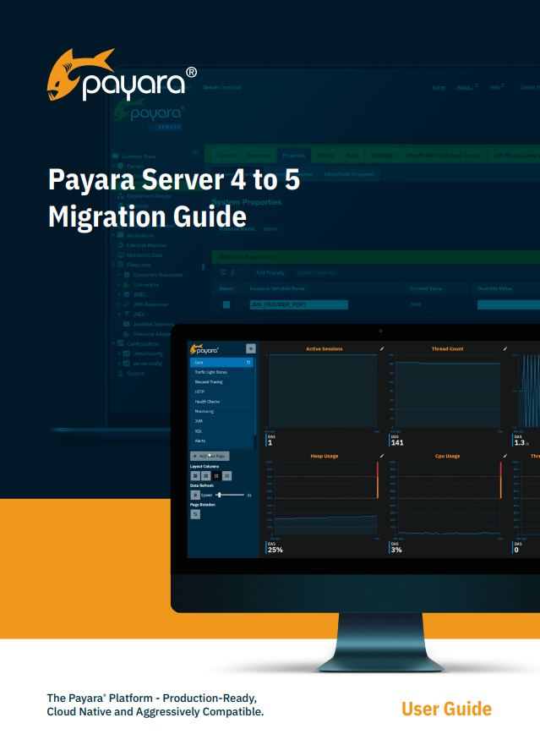Click the JNDI funnel icon in the tree

point(127,314)
